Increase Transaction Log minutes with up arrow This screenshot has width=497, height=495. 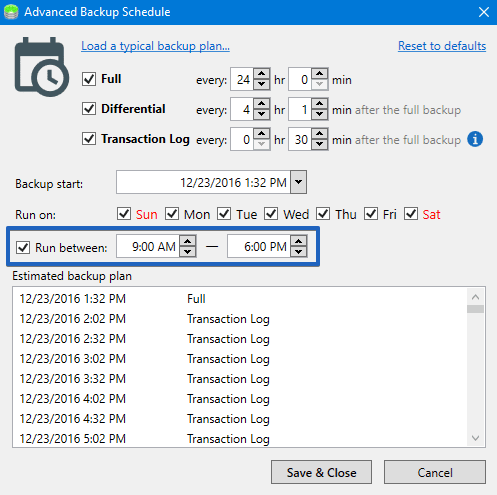point(320,134)
